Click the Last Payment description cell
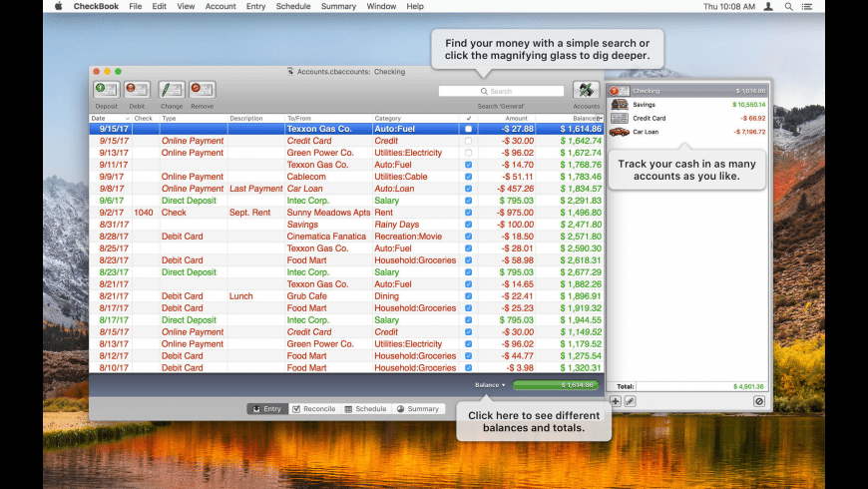 tap(255, 189)
